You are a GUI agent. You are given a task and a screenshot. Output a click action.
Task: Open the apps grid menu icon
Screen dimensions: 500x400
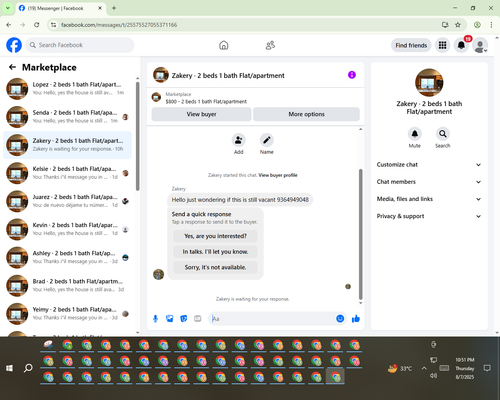point(442,45)
